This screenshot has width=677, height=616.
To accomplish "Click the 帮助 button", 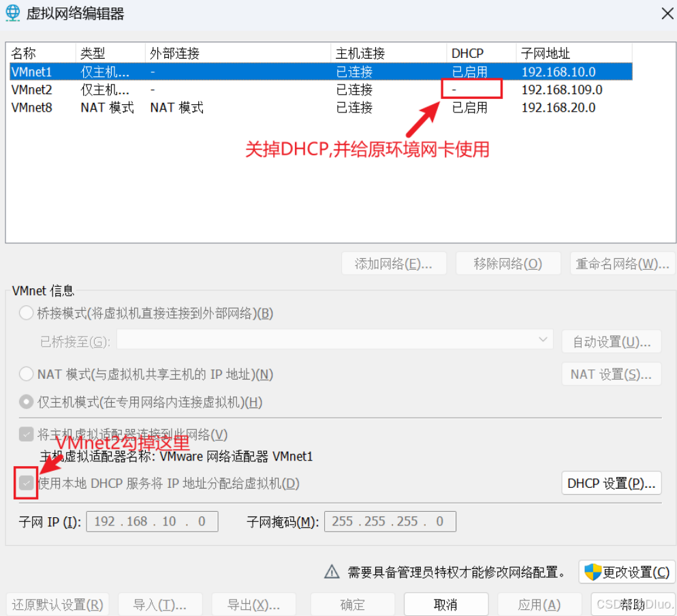I will tap(633, 604).
